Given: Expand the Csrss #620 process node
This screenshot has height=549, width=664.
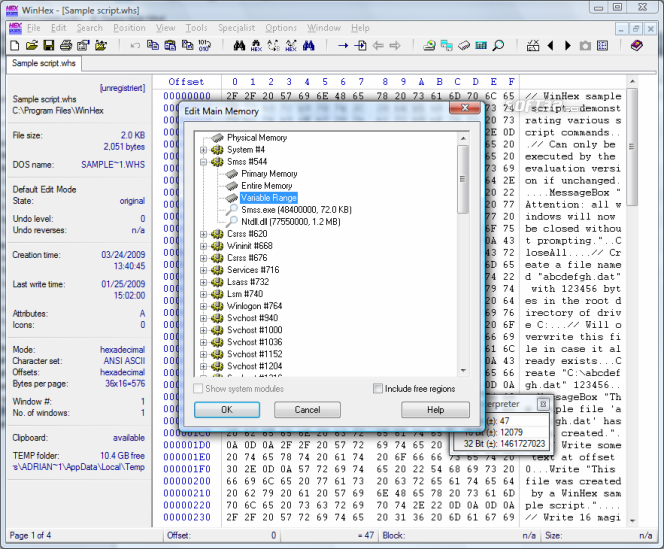Looking at the screenshot, I should tap(204, 234).
